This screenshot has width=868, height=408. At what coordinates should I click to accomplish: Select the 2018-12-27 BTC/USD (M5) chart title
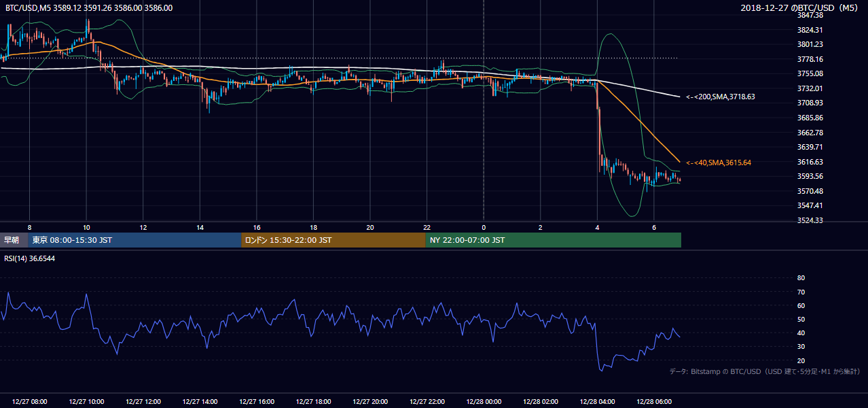801,8
